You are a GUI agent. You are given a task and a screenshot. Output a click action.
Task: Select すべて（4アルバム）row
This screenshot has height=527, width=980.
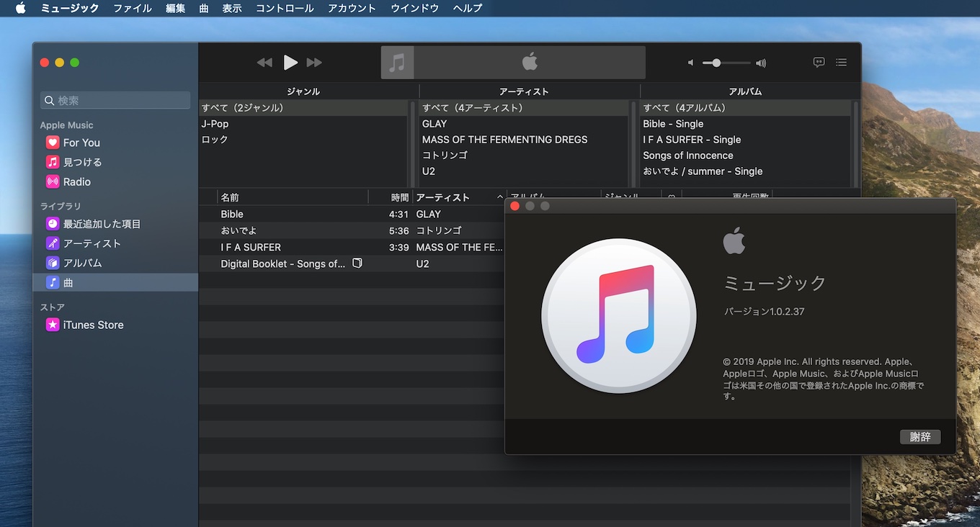click(745, 108)
